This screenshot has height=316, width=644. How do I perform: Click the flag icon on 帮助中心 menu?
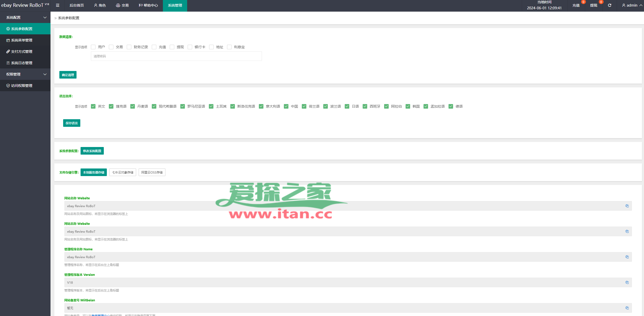(141, 5)
